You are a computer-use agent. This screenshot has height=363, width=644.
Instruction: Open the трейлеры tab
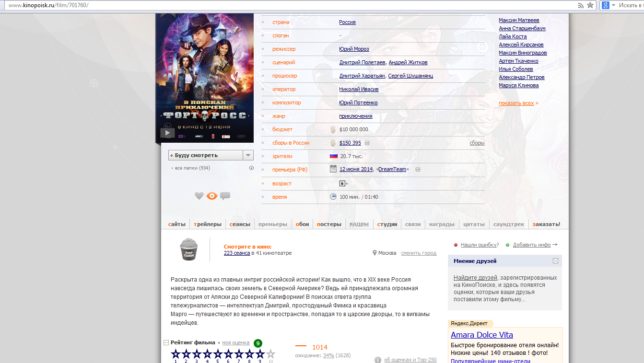click(x=208, y=224)
